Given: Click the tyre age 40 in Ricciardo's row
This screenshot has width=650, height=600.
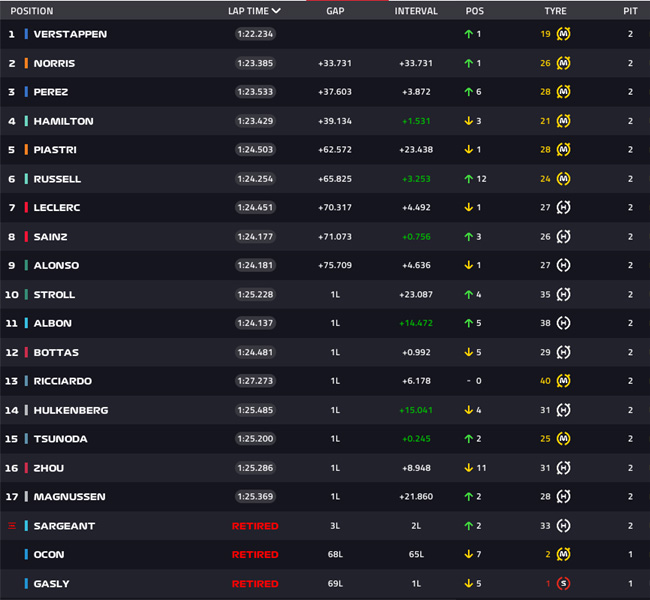Looking at the screenshot, I should [546, 381].
